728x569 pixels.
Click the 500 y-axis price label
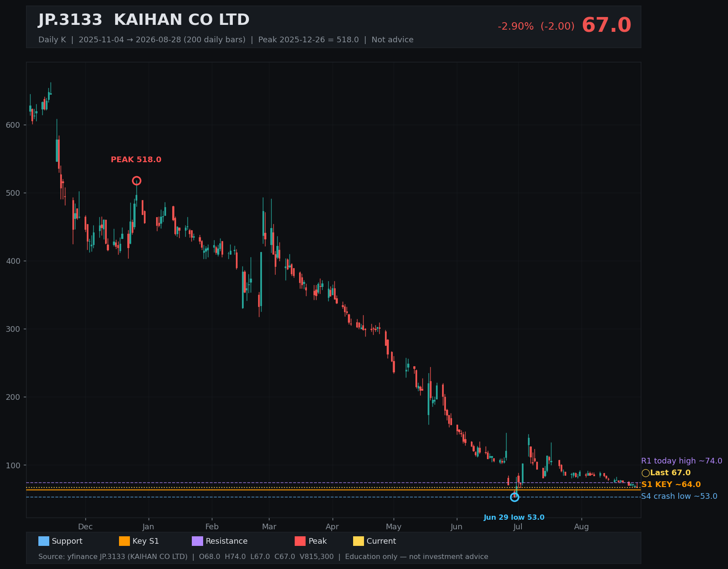[x=13, y=193]
